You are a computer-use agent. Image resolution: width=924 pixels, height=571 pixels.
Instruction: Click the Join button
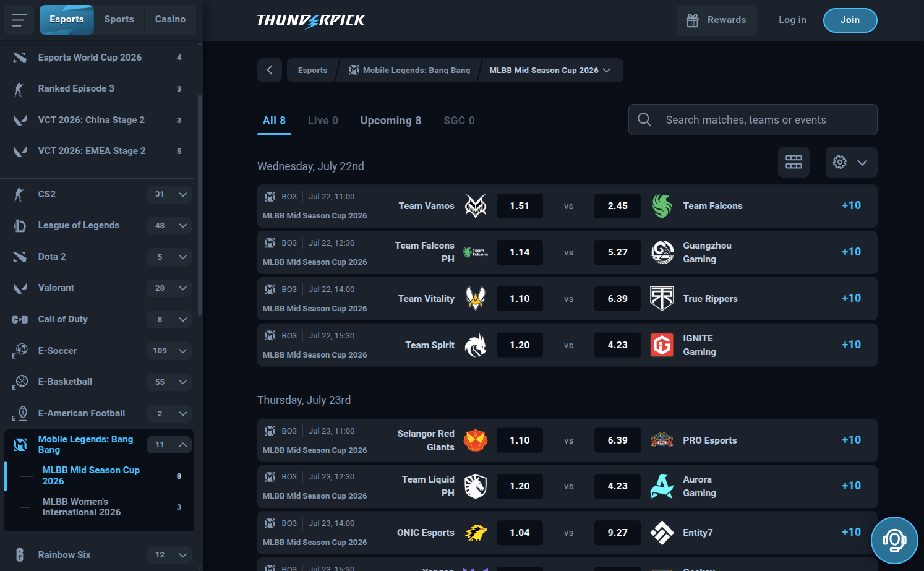(850, 20)
